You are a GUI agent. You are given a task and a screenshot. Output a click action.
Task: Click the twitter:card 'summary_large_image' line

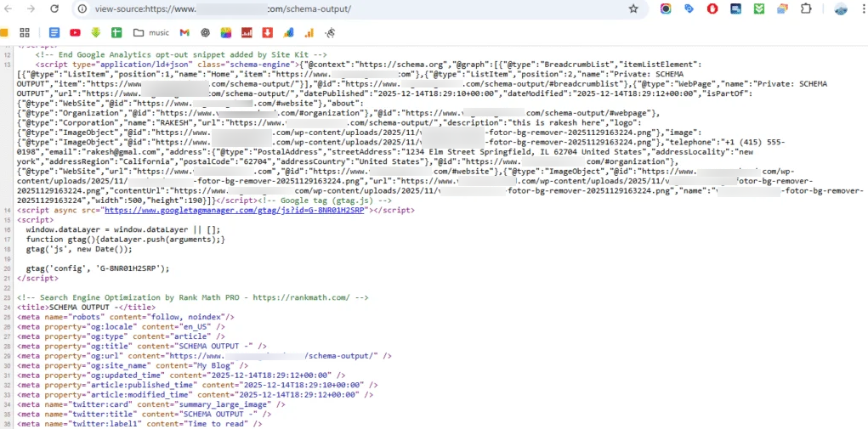pos(151,404)
